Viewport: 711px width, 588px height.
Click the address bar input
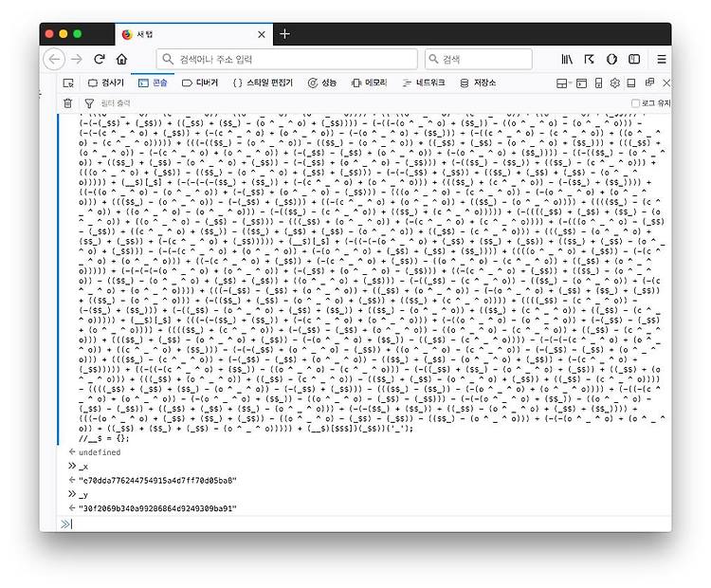tap(286, 59)
